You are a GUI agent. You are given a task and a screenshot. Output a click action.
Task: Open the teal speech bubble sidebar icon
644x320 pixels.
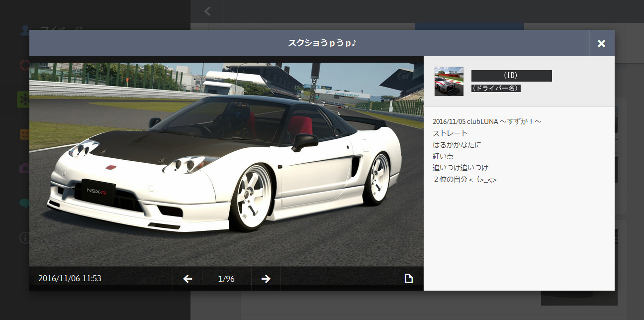click(25, 203)
